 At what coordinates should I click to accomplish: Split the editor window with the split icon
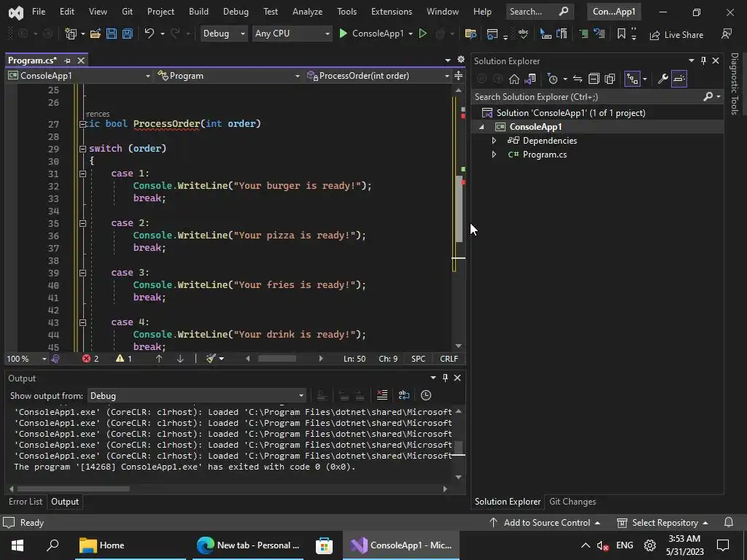tap(458, 76)
